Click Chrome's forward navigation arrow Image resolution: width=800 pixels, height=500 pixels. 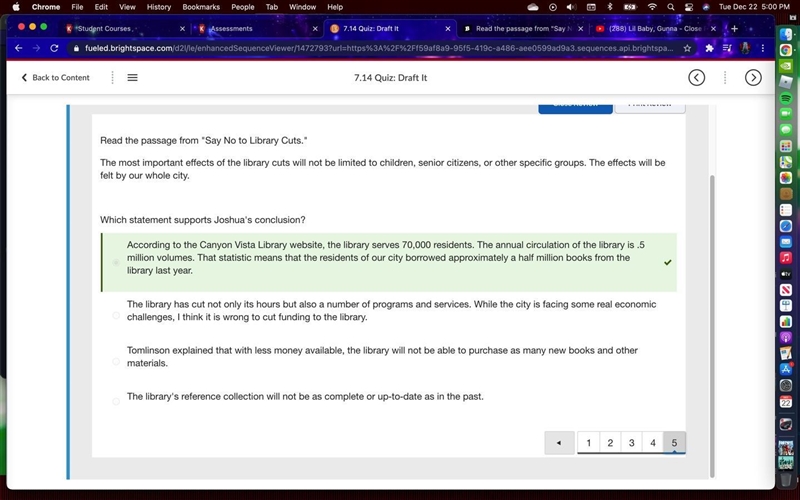(x=36, y=48)
